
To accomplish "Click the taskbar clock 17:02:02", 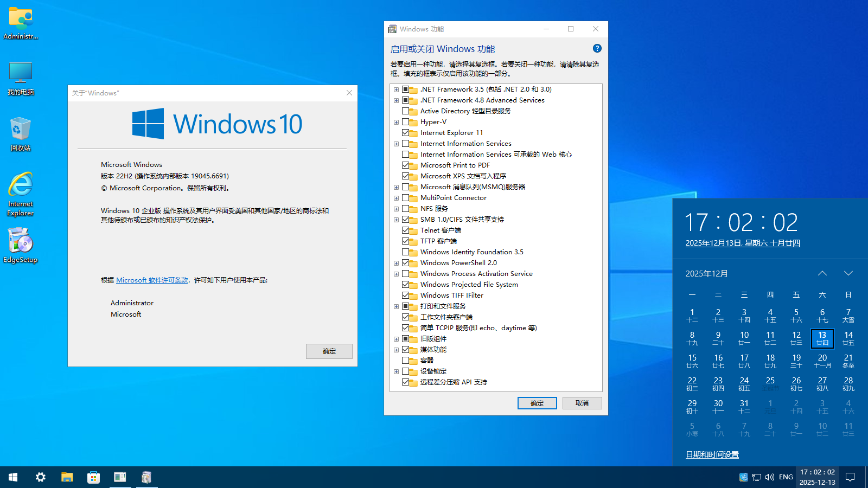I will coord(818,477).
